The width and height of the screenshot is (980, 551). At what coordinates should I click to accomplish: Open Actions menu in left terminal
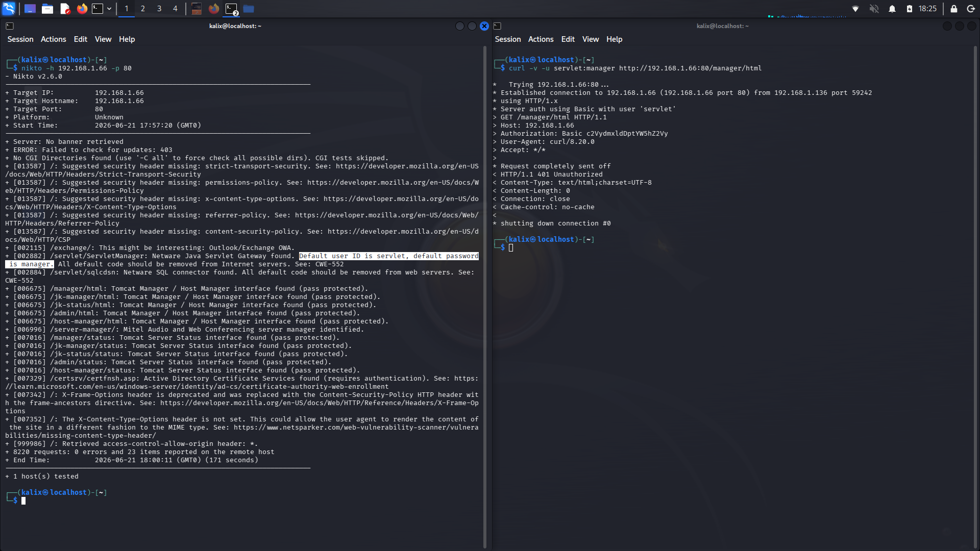[54, 39]
